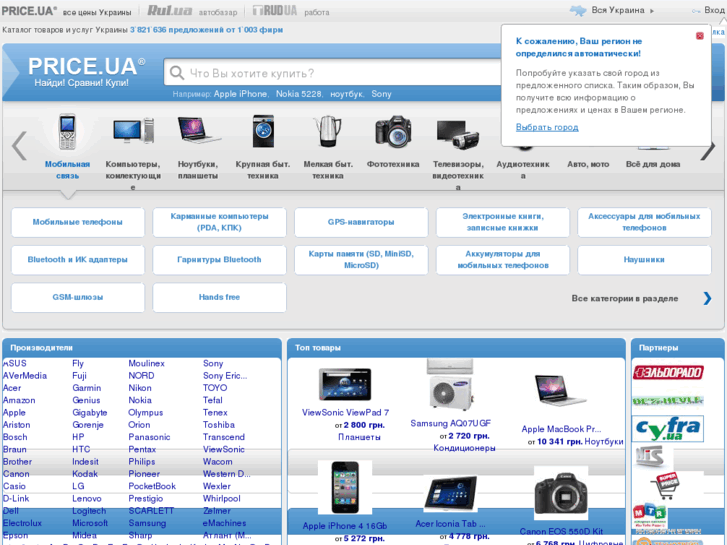
Task: Open the Кондиционеры category link
Action: tap(464, 448)
